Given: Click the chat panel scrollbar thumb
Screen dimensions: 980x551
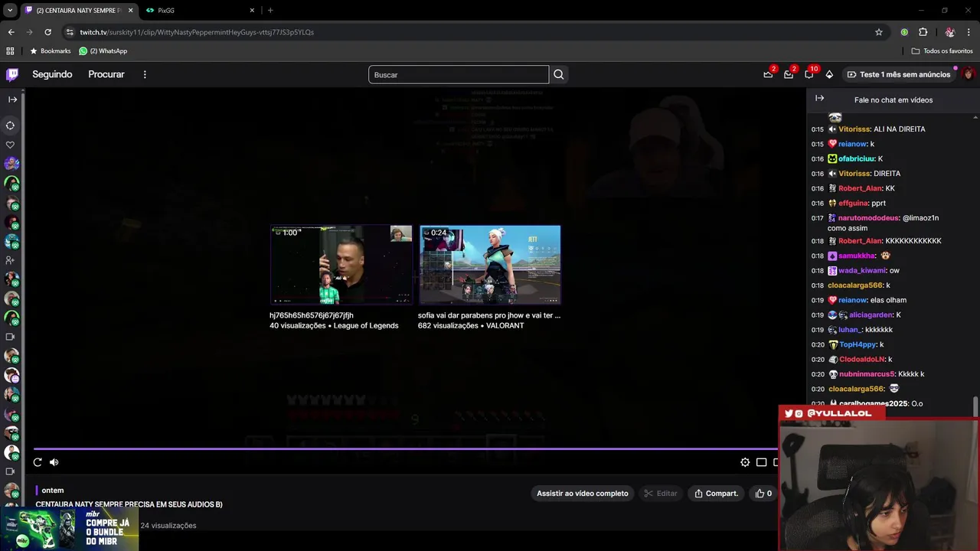Looking at the screenshot, I should click(975, 406).
